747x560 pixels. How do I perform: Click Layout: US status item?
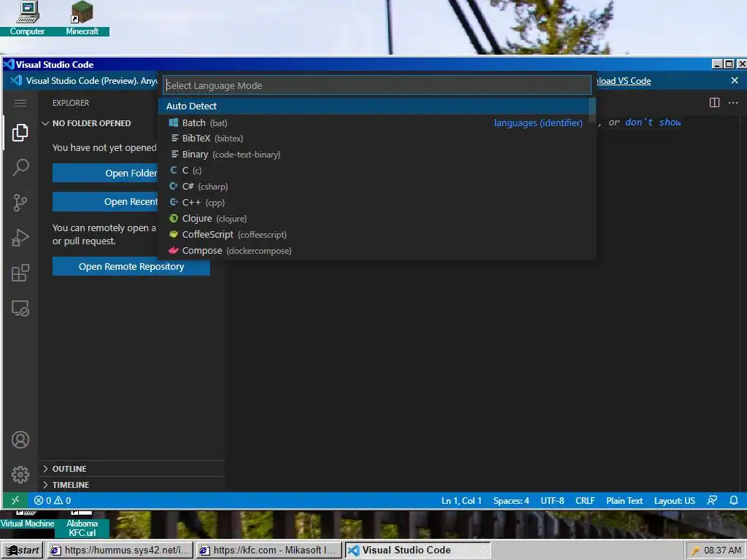(x=674, y=500)
